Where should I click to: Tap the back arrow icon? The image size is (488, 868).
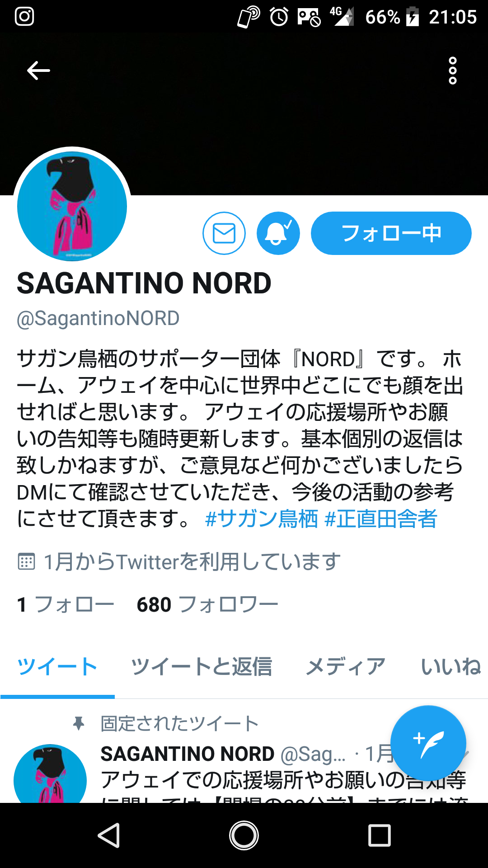(38, 71)
